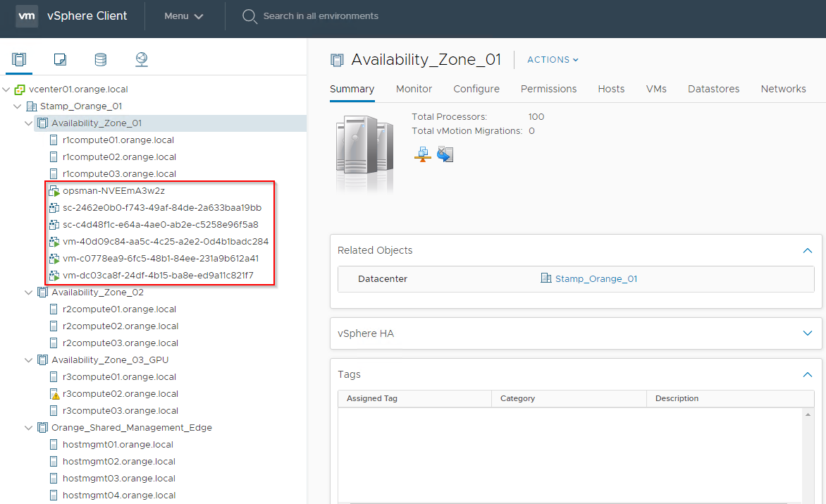Expand the vSphere HA section
Image resolution: width=826 pixels, height=504 pixels.
(808, 333)
